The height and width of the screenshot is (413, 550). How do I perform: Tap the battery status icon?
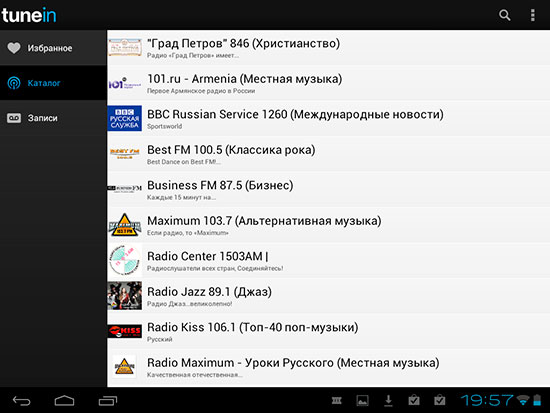[537, 400]
